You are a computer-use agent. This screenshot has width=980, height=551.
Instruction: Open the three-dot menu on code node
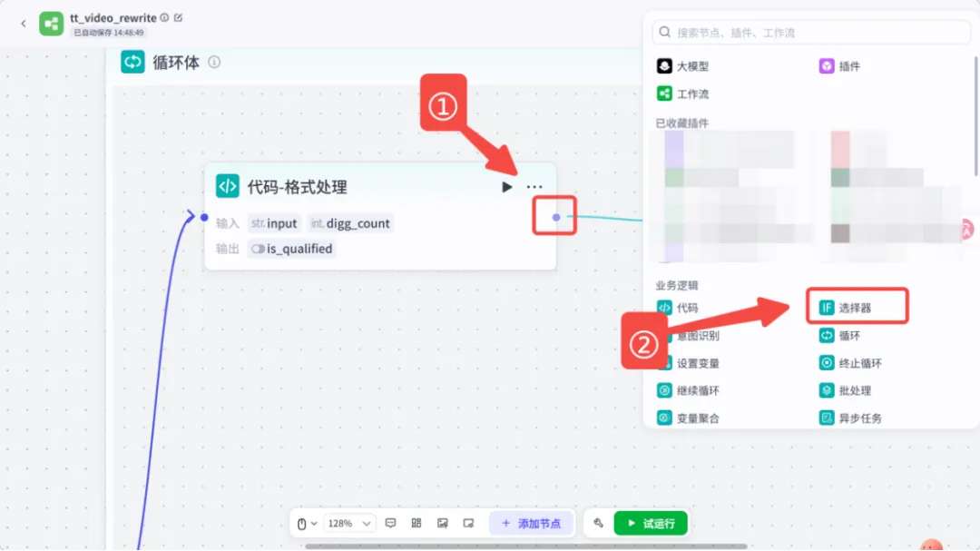534,187
